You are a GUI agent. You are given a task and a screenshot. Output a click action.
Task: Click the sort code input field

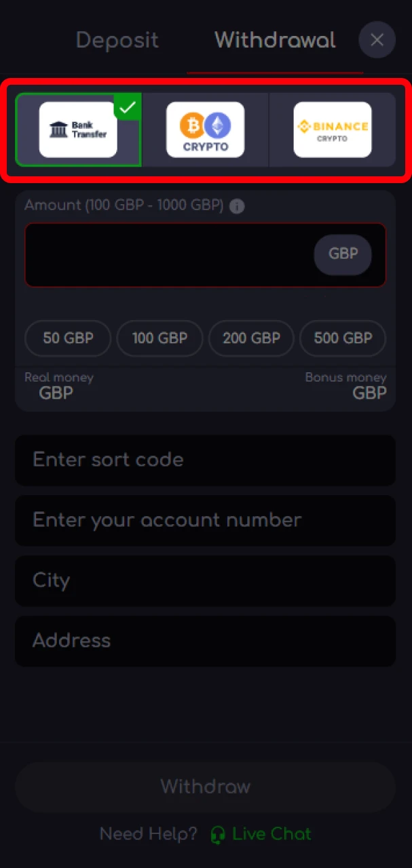coord(205,460)
